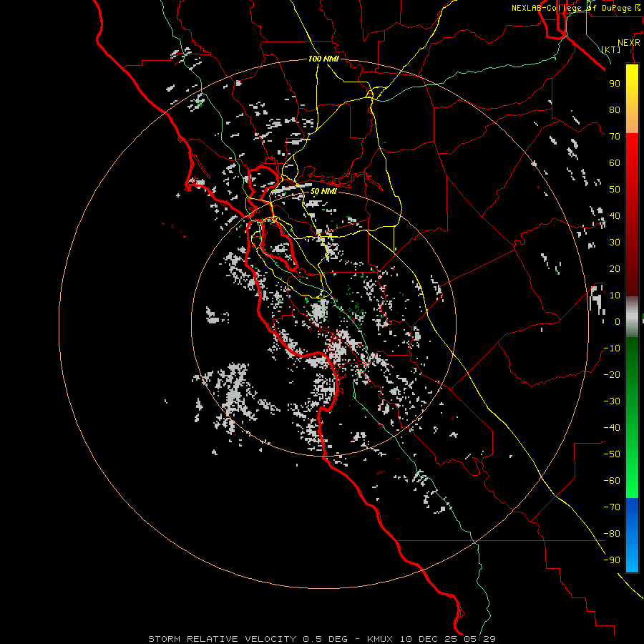The height and width of the screenshot is (644, 644).
Task: Click the -30 scale value
Action: click(612, 401)
